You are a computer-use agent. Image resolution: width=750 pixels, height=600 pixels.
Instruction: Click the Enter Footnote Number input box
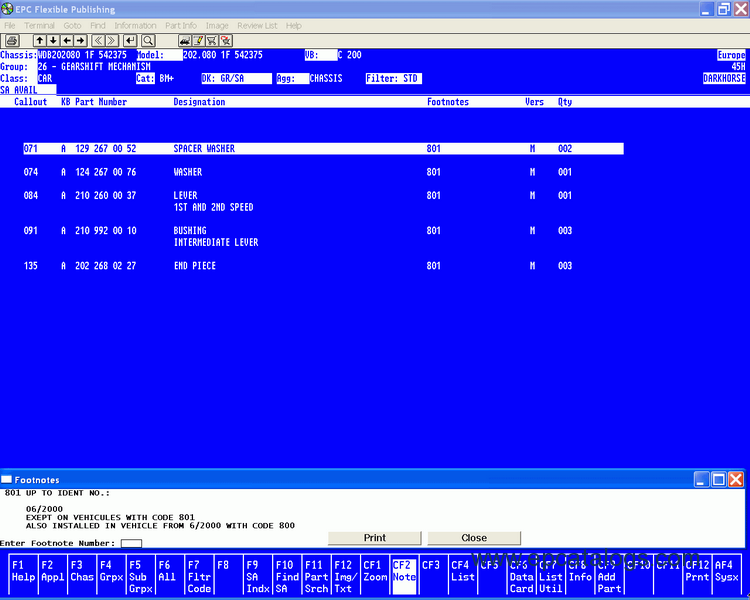(x=131, y=543)
